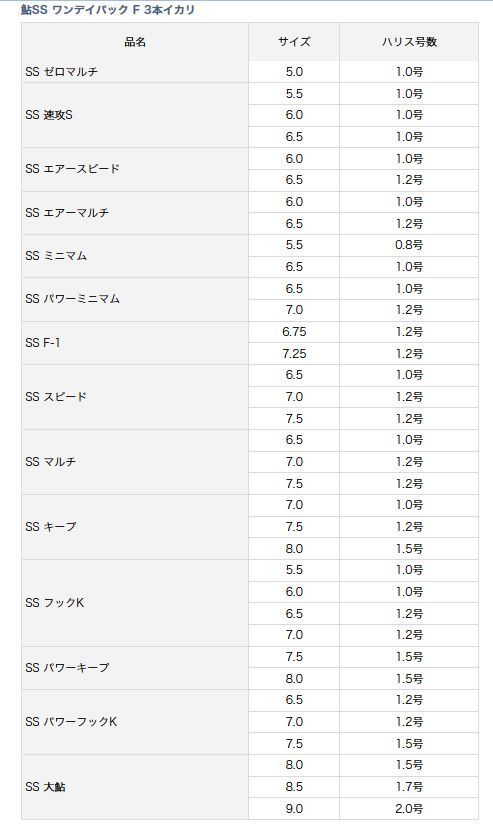Click the サイズ column header
The width and height of the screenshot is (493, 831).
pyautogui.click(x=294, y=42)
